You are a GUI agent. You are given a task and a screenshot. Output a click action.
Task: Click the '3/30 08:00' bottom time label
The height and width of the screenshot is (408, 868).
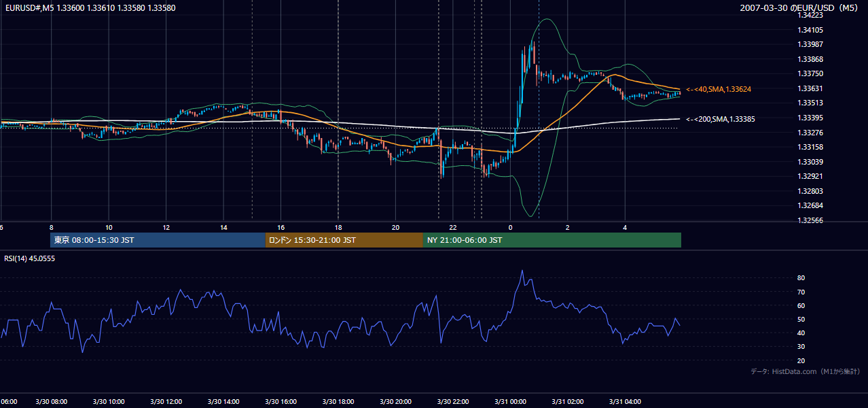[52, 402]
